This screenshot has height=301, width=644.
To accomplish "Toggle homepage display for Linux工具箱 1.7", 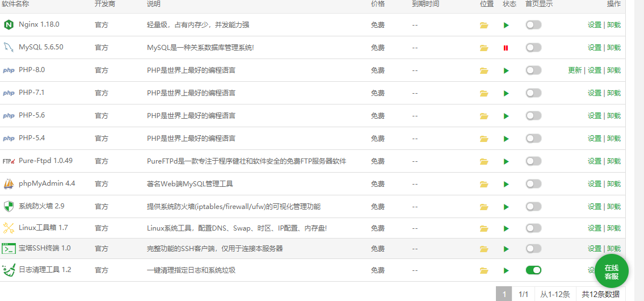I will click(533, 228).
